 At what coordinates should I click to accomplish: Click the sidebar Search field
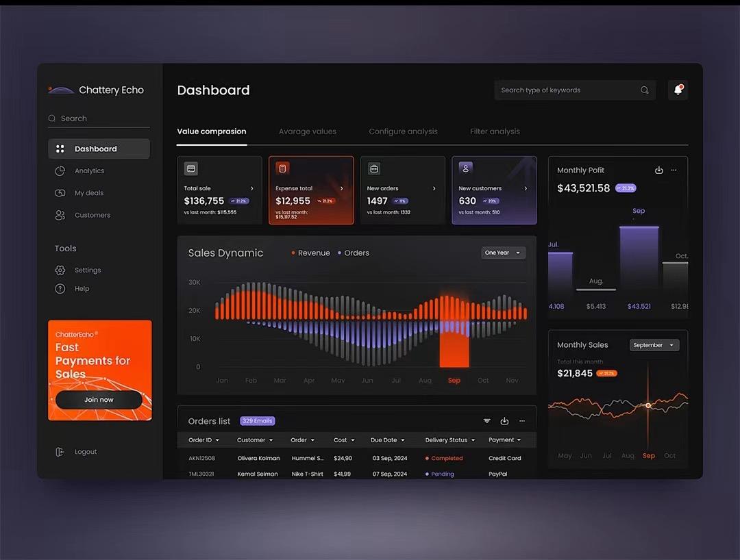(x=99, y=118)
